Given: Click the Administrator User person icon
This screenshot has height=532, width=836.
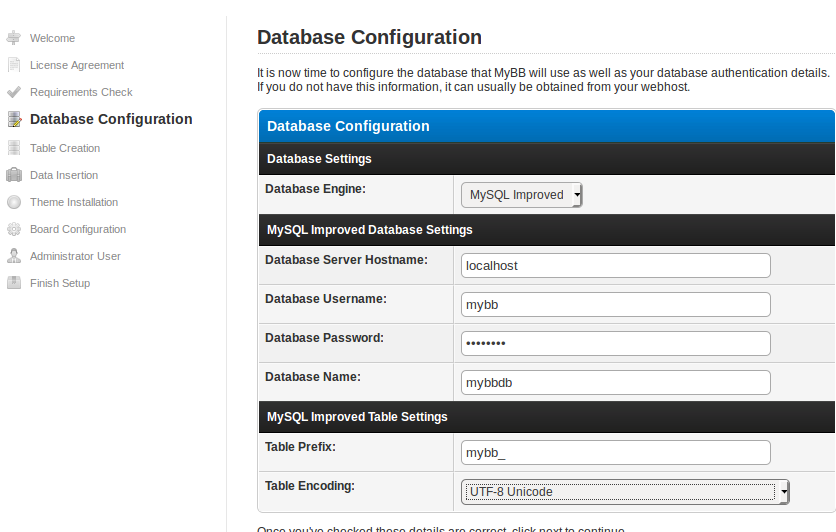Looking at the screenshot, I should pyautogui.click(x=14, y=256).
